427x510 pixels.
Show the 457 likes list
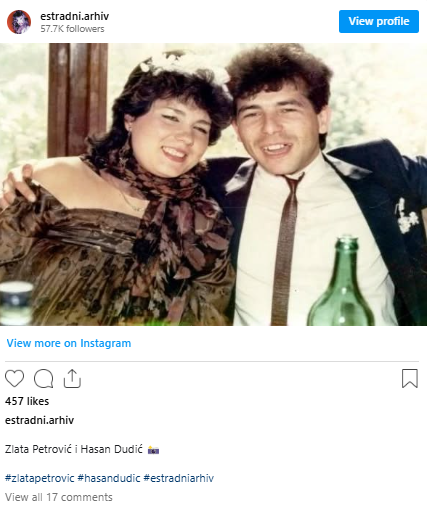click(27, 401)
